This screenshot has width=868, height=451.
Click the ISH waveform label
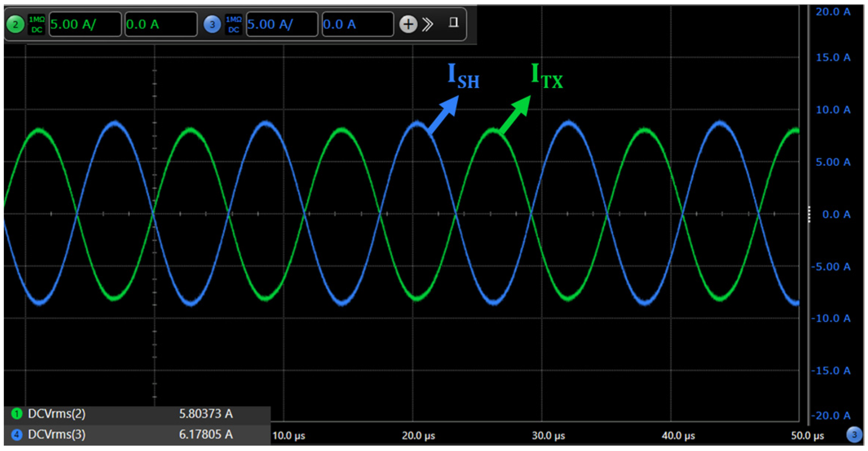point(463,76)
